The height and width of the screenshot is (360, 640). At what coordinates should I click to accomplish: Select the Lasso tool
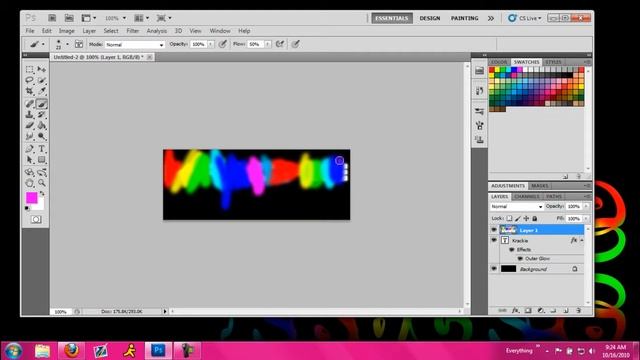click(x=29, y=80)
